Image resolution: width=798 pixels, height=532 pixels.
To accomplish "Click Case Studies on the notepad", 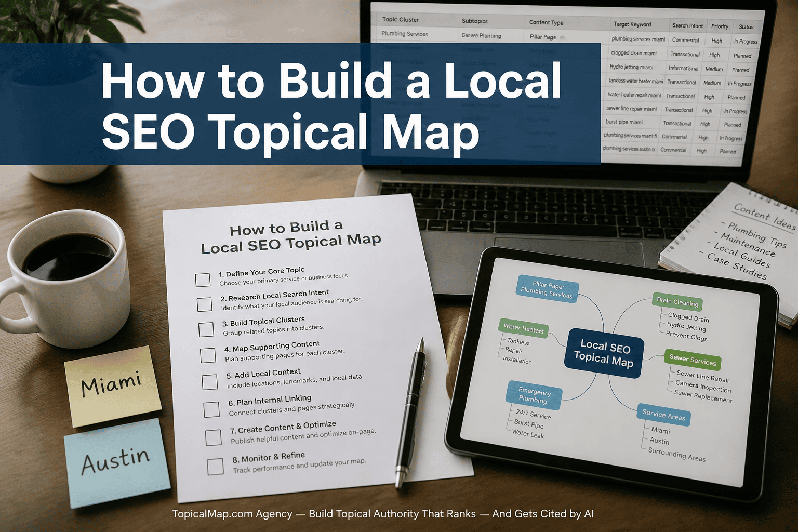I will 737,267.
